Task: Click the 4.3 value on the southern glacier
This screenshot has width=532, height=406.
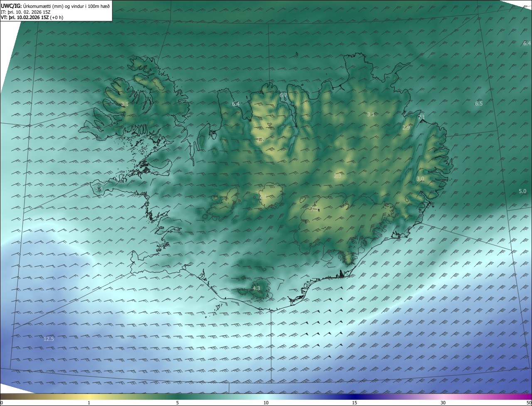Action: tap(256, 288)
